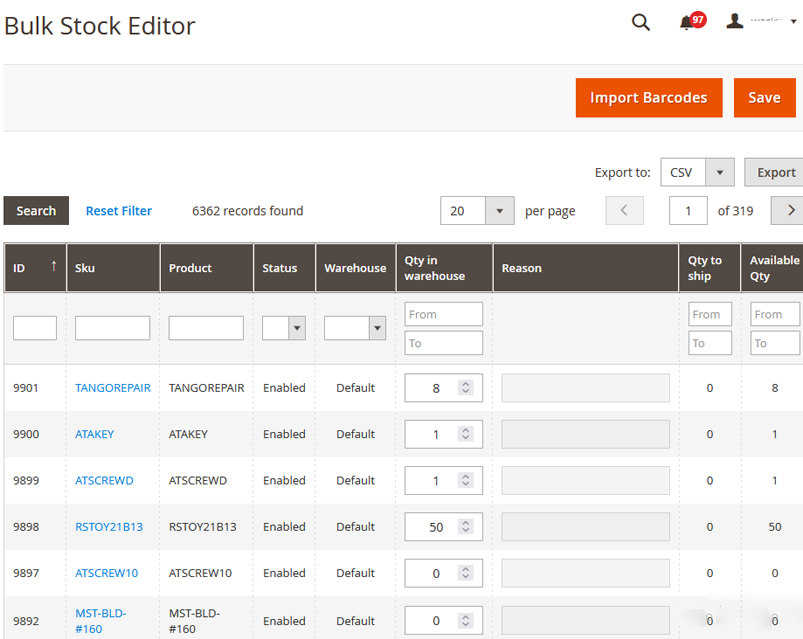This screenshot has width=803, height=639.
Task: Run the grid Search
Action: coord(35,210)
